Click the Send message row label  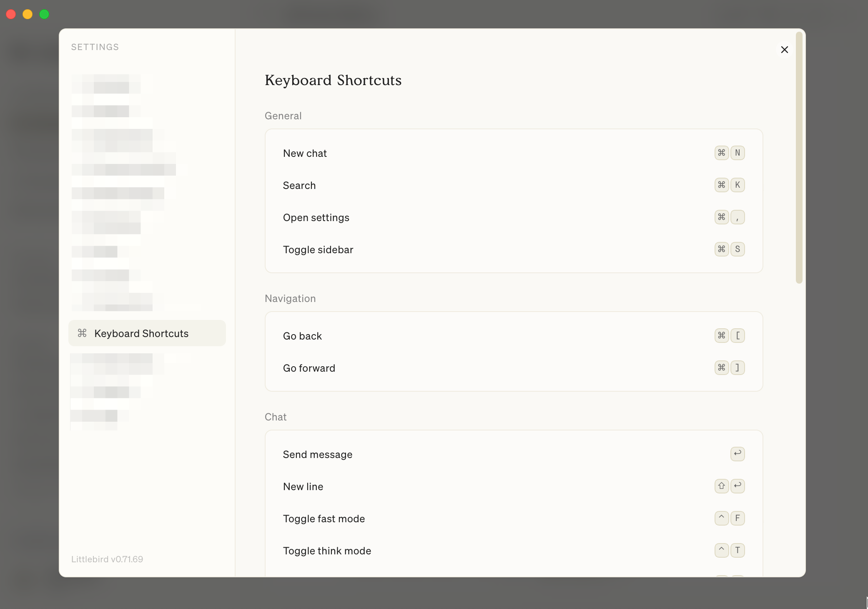coord(317,455)
